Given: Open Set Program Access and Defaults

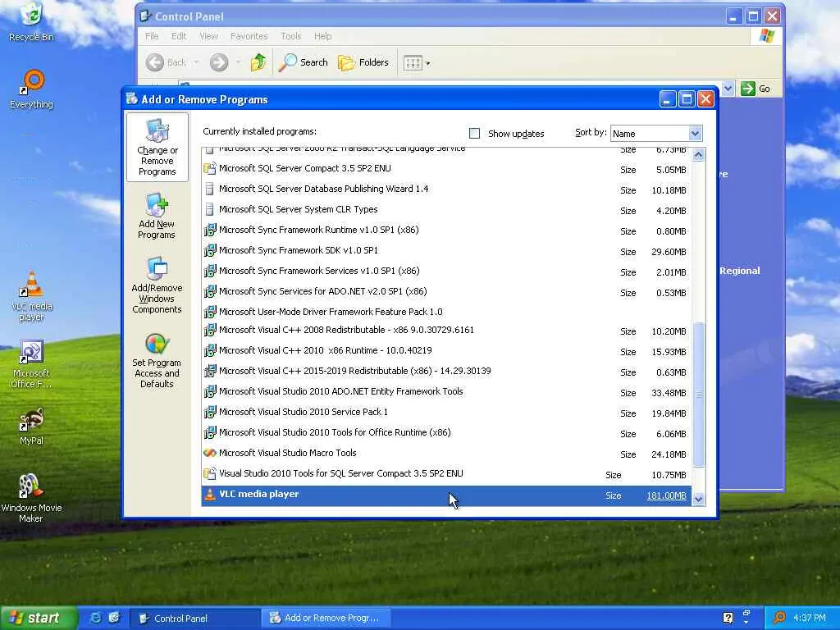Looking at the screenshot, I should coord(157,361).
